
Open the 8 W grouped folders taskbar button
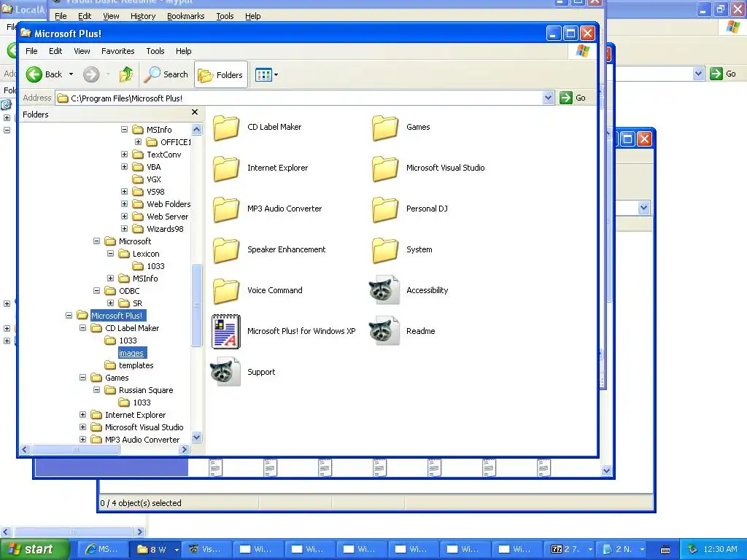[158, 549]
